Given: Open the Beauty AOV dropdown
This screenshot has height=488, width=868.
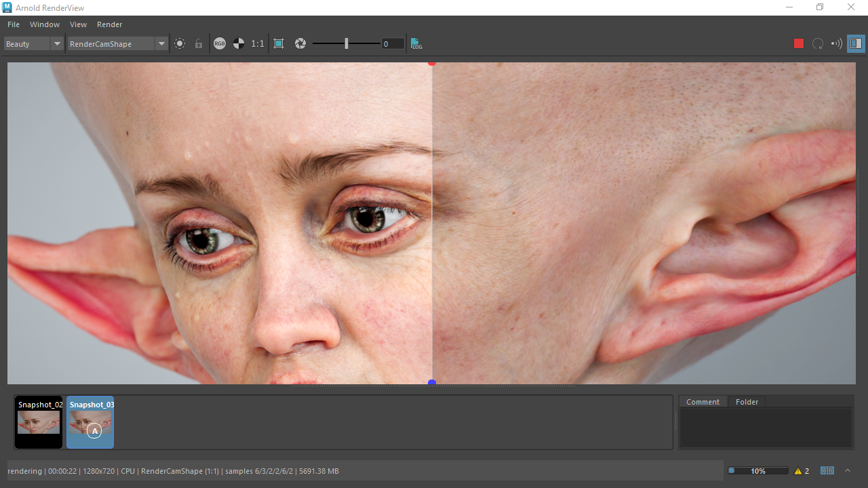Looking at the screenshot, I should click(x=57, y=43).
